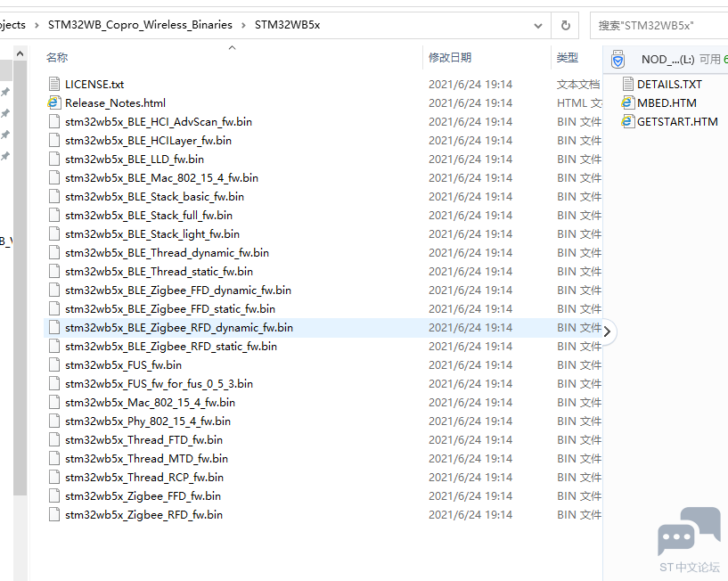Click the stm32wb5x_BLE_Stack_basic_fw.bin file icon
The image size is (728, 581).
tap(54, 196)
